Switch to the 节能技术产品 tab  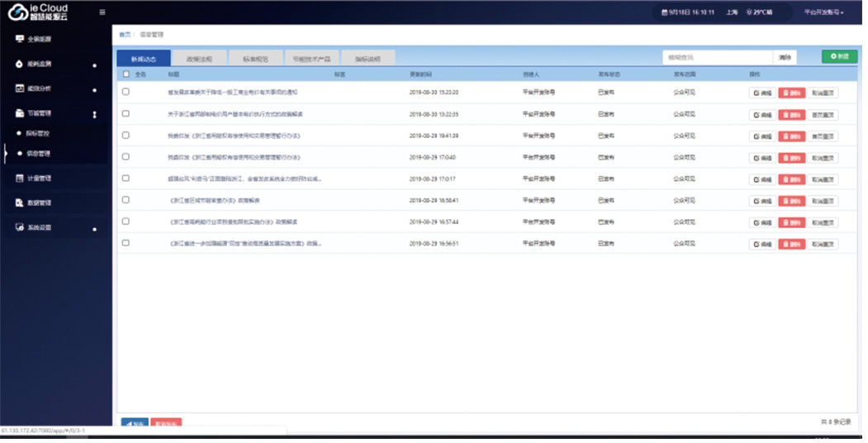311,59
